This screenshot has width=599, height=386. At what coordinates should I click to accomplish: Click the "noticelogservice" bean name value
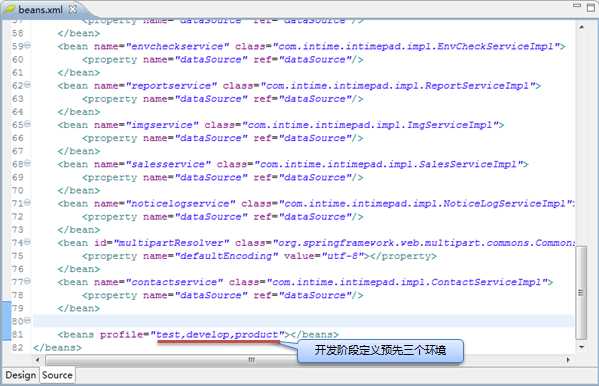pos(181,204)
